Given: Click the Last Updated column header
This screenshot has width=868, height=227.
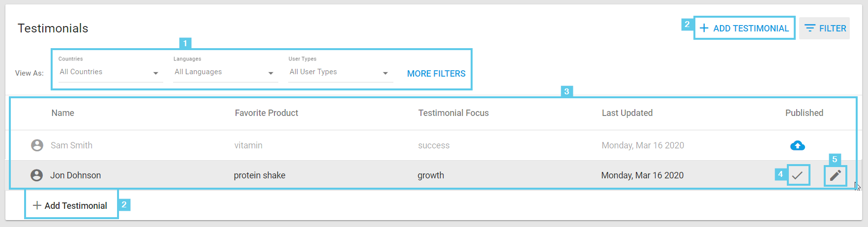Looking at the screenshot, I should [x=627, y=113].
